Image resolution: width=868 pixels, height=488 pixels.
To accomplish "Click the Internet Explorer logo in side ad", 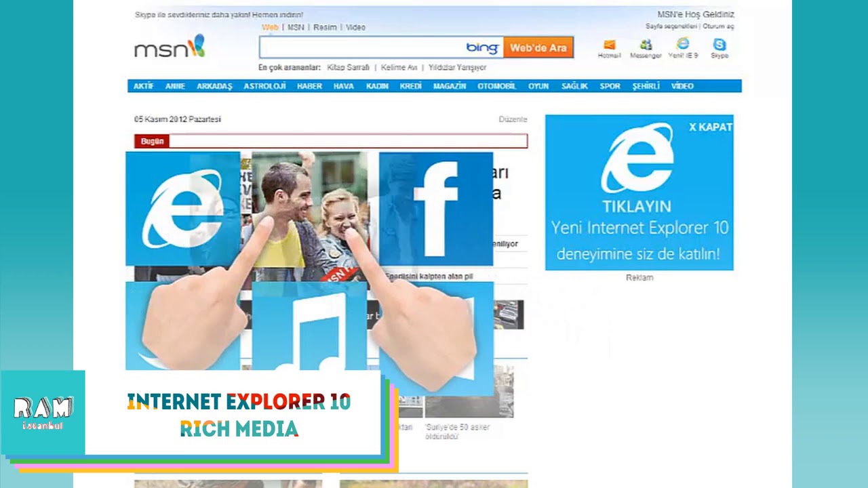I will click(638, 157).
